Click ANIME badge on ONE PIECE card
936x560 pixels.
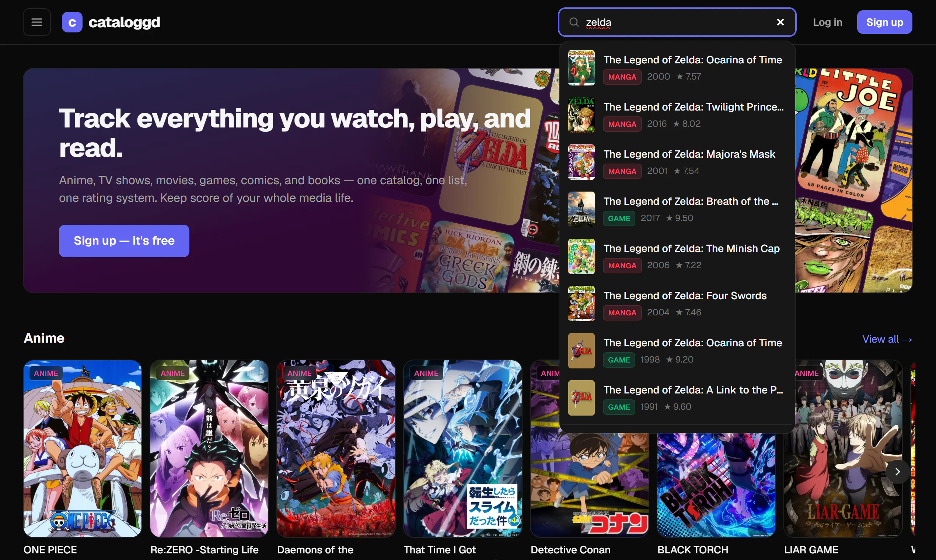click(46, 373)
